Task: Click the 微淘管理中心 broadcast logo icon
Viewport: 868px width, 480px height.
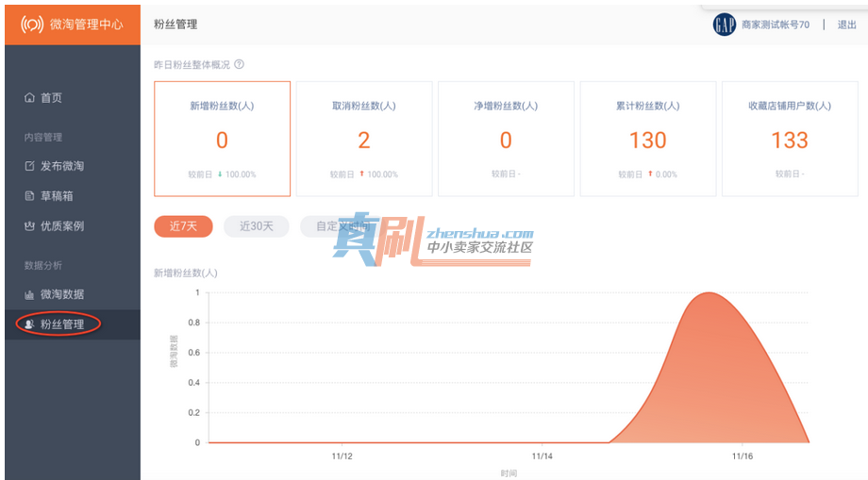Action: pos(31,25)
